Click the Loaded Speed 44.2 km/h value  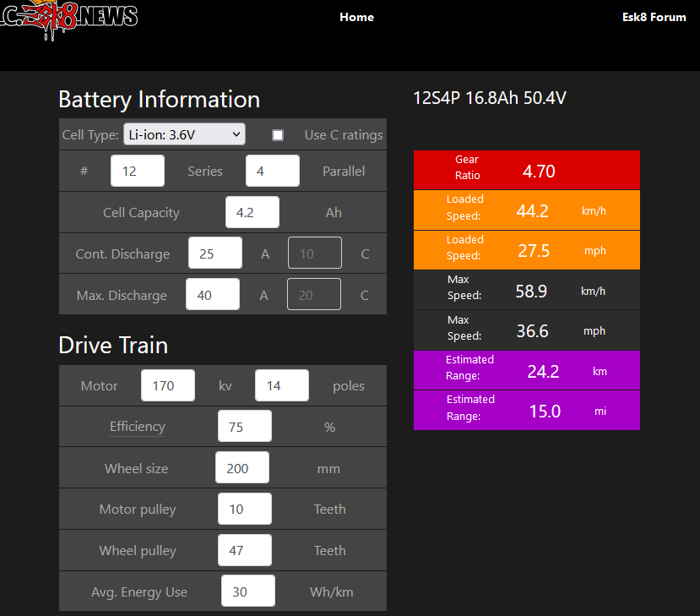coord(532,211)
